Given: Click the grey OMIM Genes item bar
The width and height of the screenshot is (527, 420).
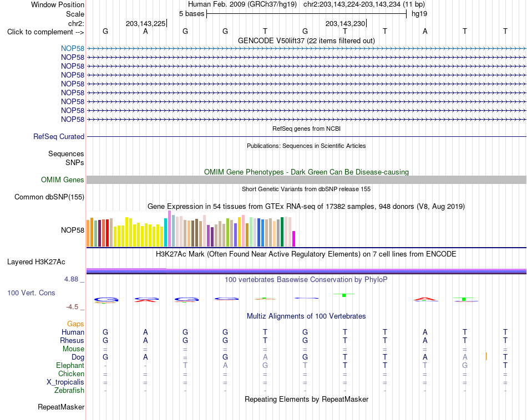Looking at the screenshot, I should (x=306, y=180).
